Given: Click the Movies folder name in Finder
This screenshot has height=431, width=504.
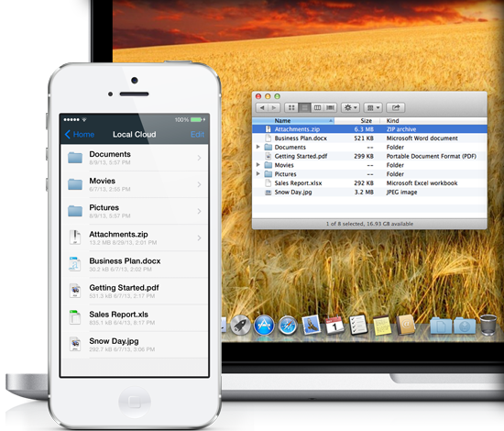Looking at the screenshot, I should coord(284,165).
